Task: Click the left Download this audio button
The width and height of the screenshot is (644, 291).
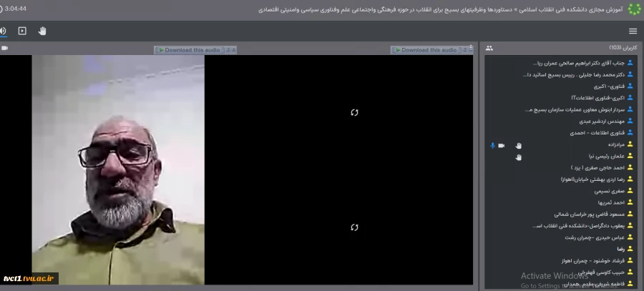Action: 190,50
